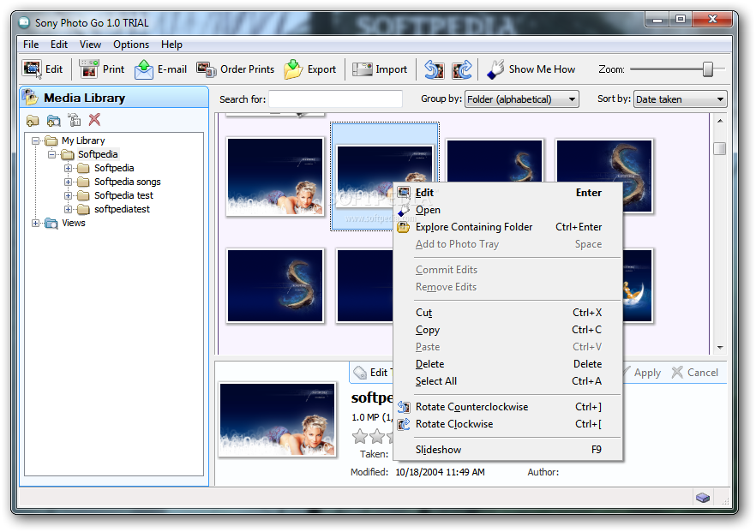Click the status bar tray icon

[703, 497]
